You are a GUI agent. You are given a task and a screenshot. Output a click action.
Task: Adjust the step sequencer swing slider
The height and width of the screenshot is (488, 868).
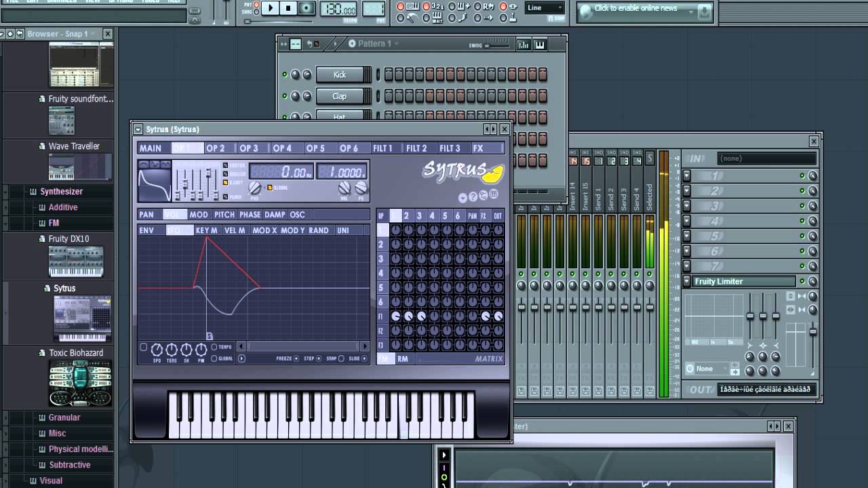(497, 45)
